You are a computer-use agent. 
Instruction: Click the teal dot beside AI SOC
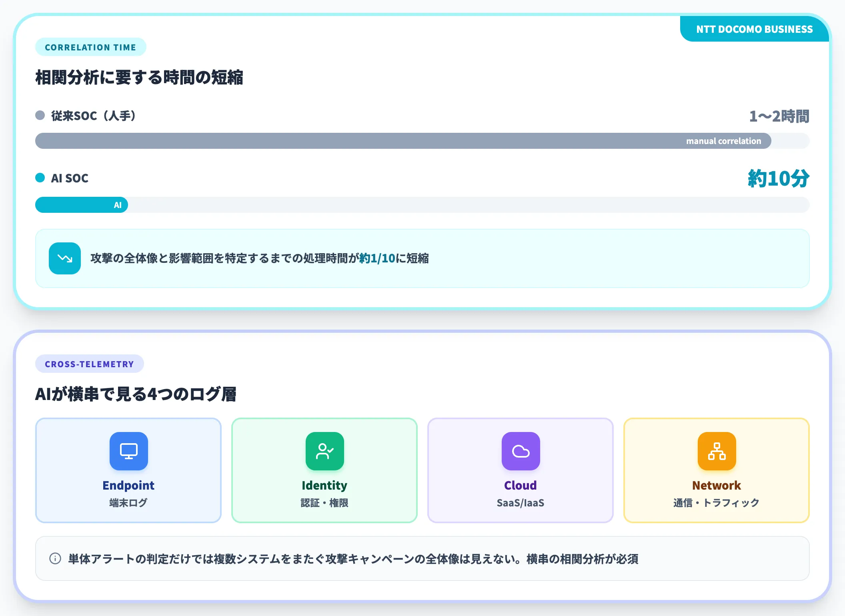pyautogui.click(x=40, y=178)
